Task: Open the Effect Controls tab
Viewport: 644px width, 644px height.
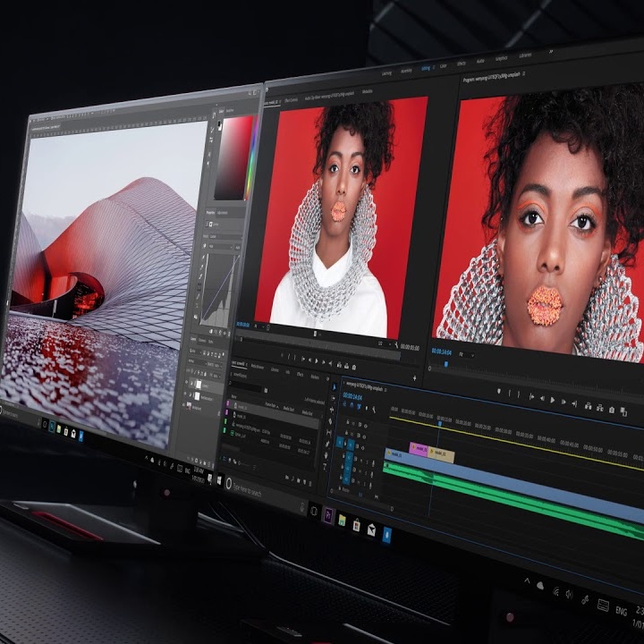Action: click(x=291, y=100)
